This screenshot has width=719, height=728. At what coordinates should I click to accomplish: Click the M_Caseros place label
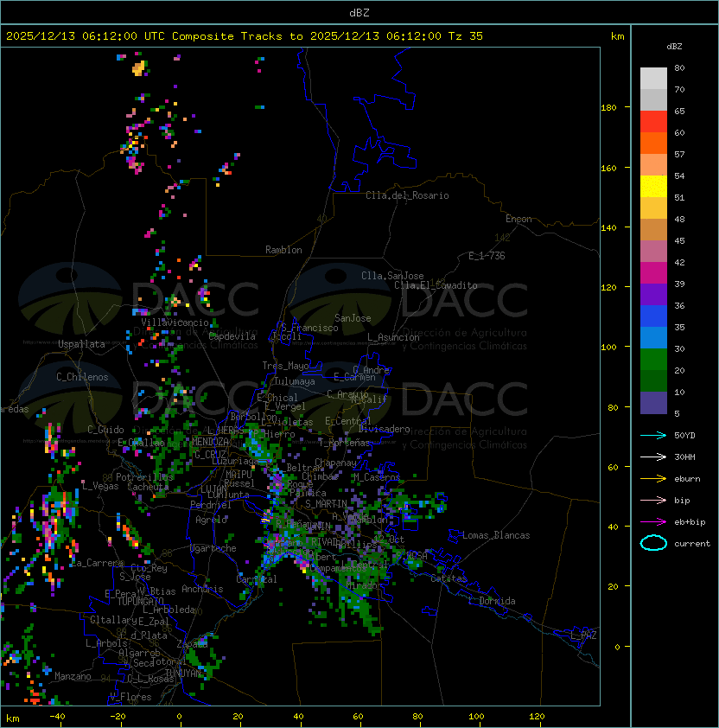point(377,476)
